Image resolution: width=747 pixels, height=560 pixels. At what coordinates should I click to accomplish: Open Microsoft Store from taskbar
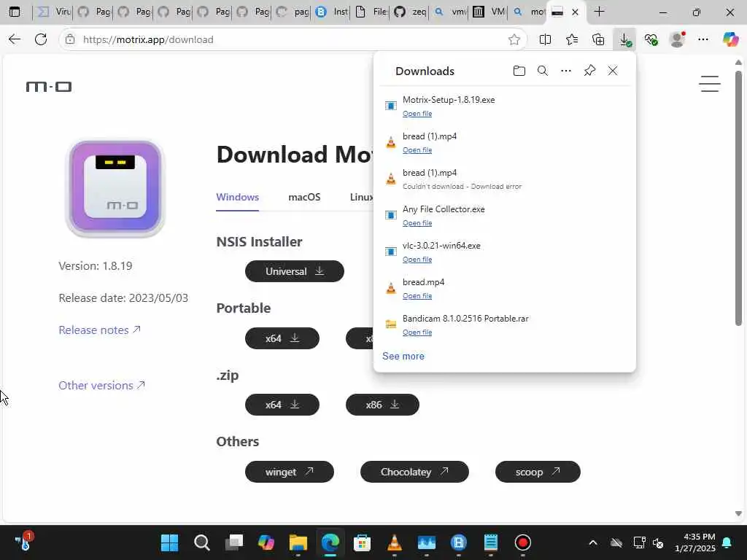tap(362, 542)
